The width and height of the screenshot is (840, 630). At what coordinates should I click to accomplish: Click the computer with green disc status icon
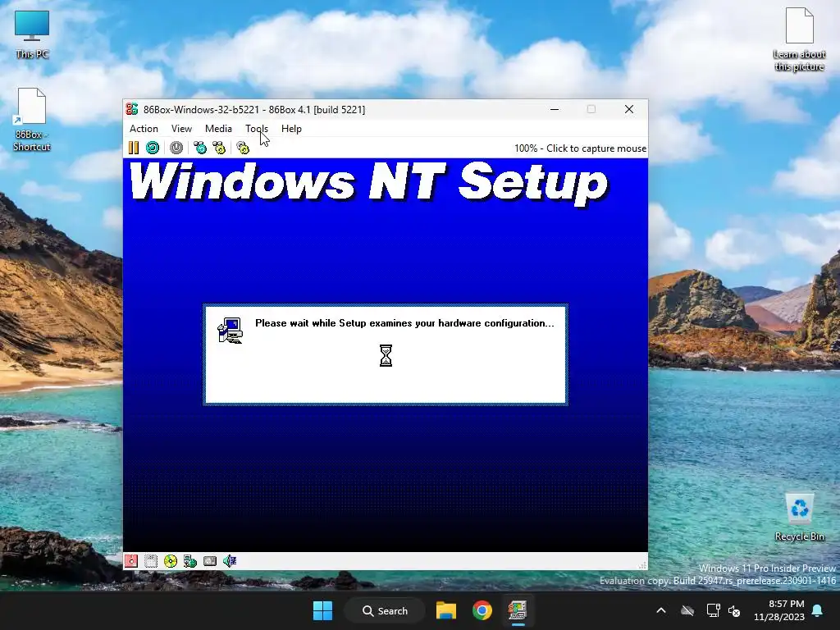coord(190,561)
